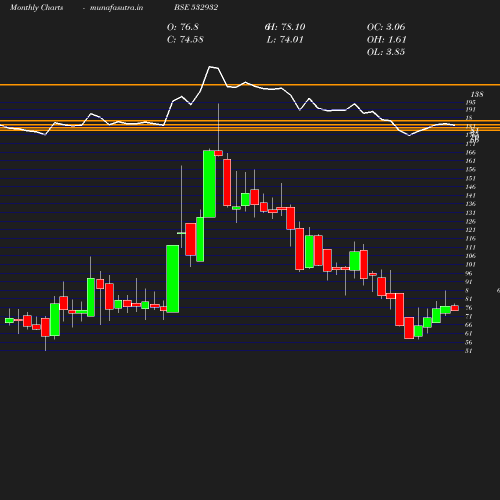Click the 'Monthly Charts' title text
Viewport: 500px width, 500px height.
coord(36,8)
